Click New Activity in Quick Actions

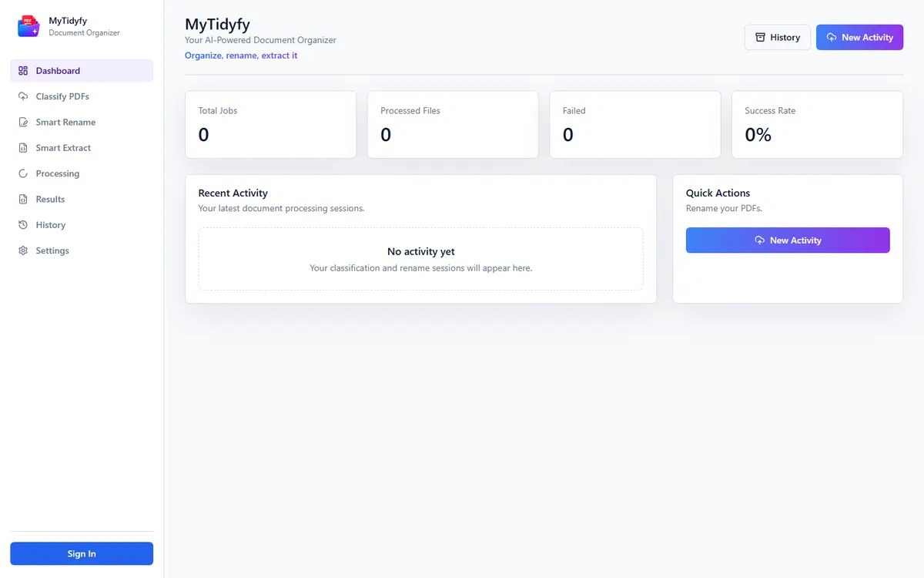788,240
